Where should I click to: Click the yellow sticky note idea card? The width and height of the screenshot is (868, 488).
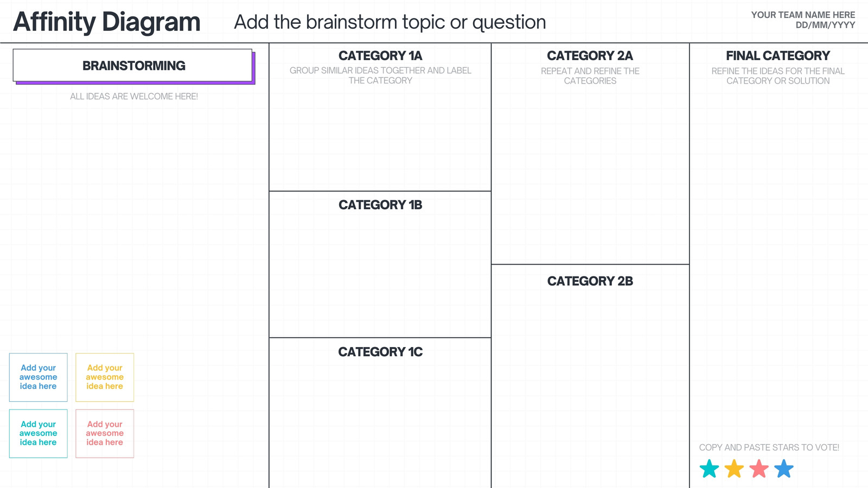(x=105, y=377)
